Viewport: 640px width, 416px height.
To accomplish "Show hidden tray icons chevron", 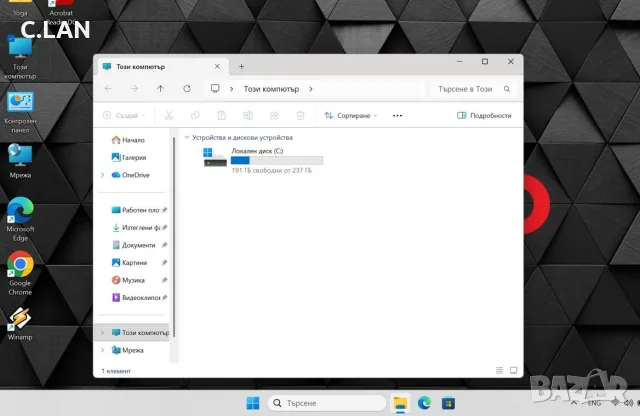I will 573,403.
